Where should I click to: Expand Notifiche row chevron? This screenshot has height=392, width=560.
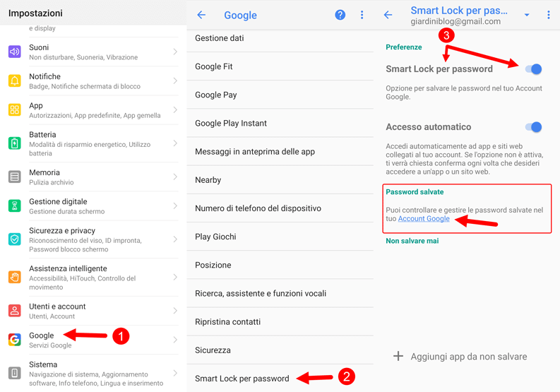click(x=175, y=81)
